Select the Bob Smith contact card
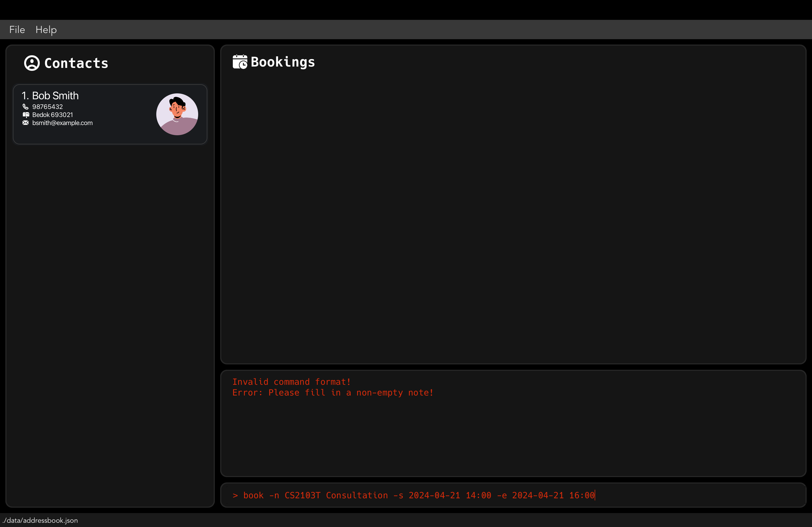This screenshot has width=812, height=527. [x=116, y=135]
